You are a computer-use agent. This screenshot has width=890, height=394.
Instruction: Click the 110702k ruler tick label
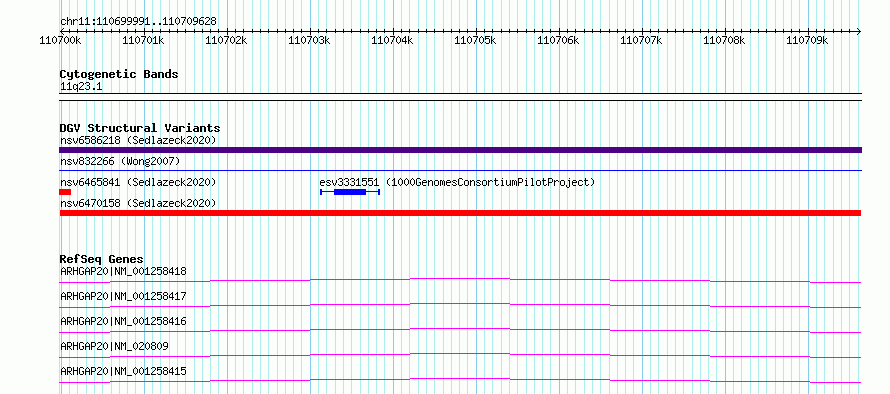[x=226, y=40]
